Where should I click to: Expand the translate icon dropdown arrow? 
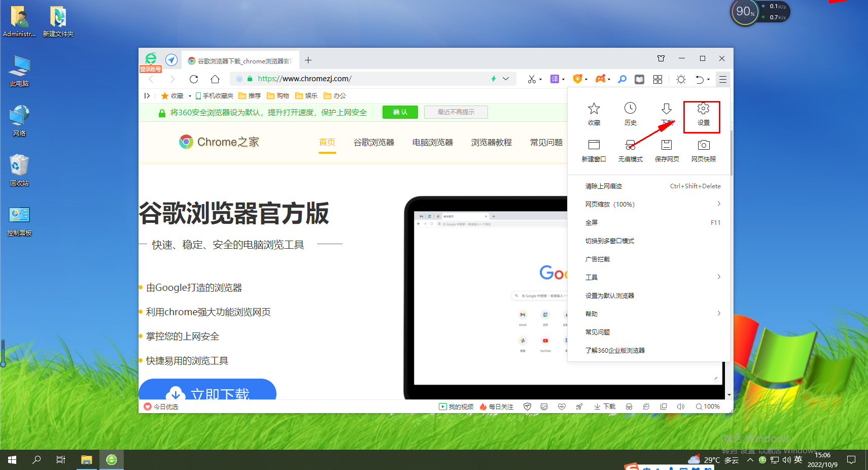pyautogui.click(x=563, y=80)
